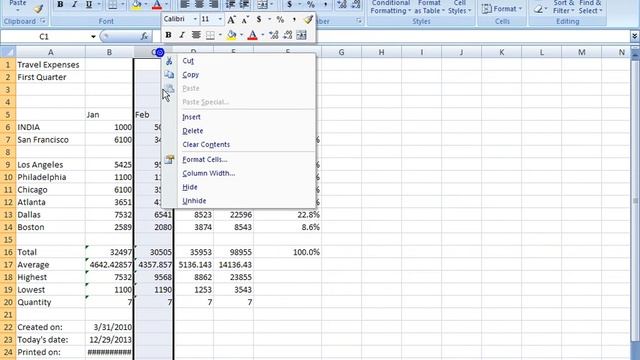
Task: Open the Conditional Formatting dropdown
Action: 391,7
